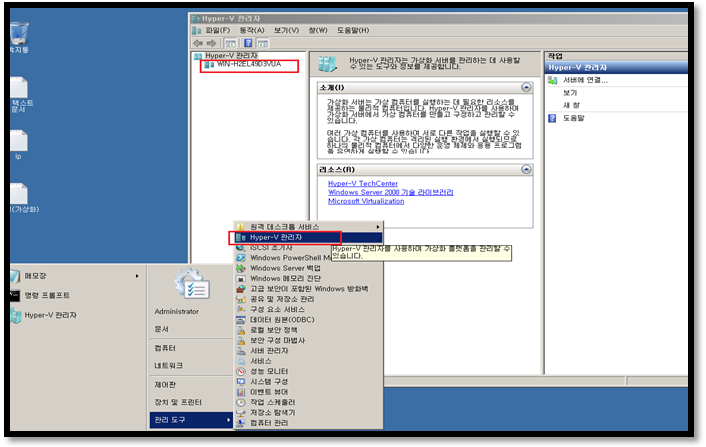This screenshot has width=706, height=447.
Task: Open 문서 in the Start menu
Action: coord(162,330)
